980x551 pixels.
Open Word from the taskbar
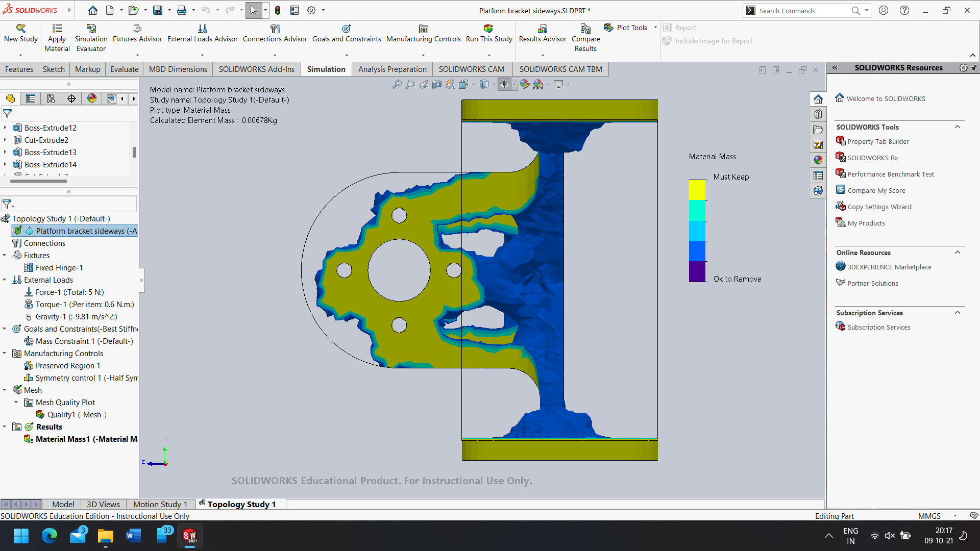[x=133, y=536]
